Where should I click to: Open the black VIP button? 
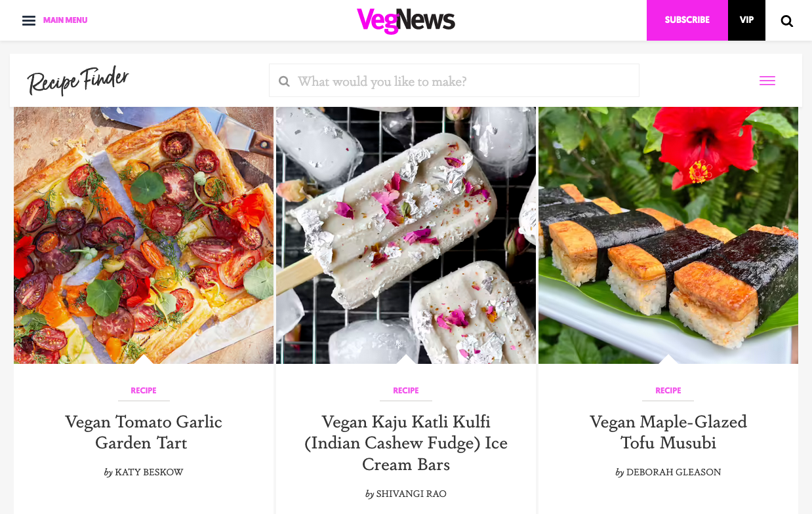tap(746, 20)
